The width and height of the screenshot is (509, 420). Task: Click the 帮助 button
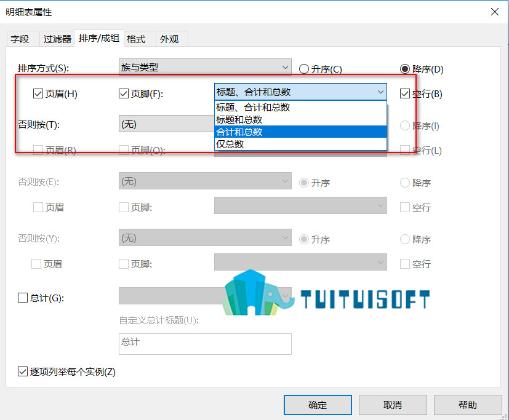tap(467, 405)
